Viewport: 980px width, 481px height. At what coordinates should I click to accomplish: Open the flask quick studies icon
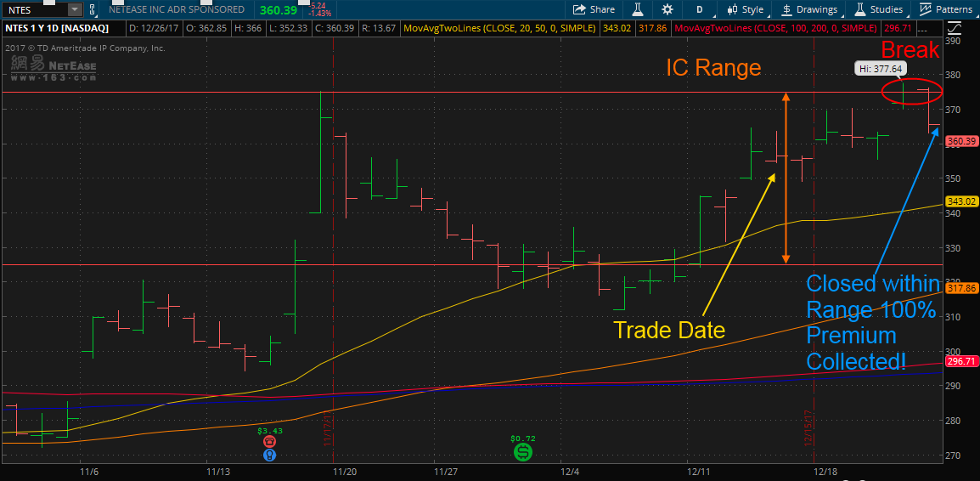[638, 9]
